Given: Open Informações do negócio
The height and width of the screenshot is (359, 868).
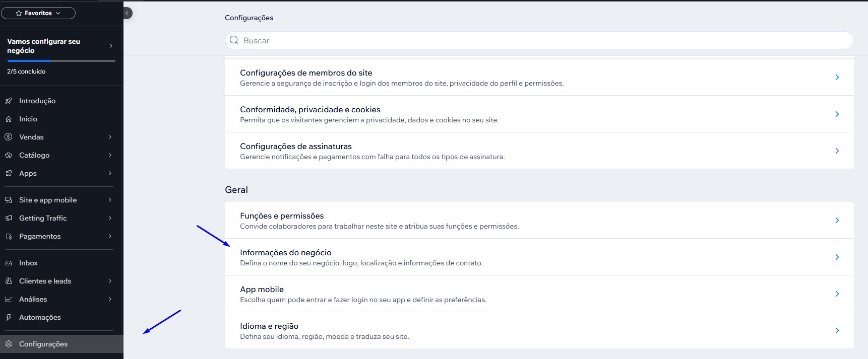Looking at the screenshot, I should (x=539, y=257).
